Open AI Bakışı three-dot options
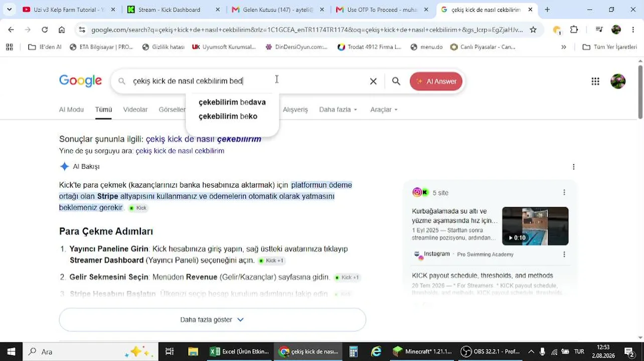Screen dimensions: 644x361 [574, 166]
